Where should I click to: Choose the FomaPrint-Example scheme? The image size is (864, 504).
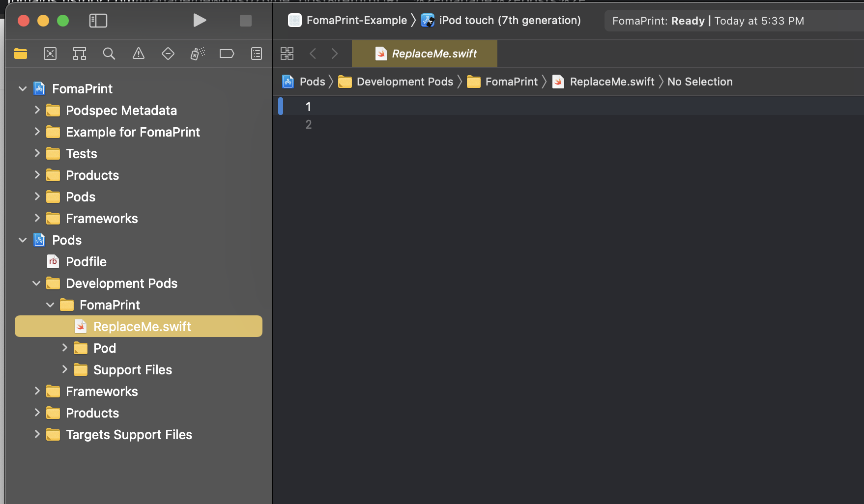coord(347,20)
